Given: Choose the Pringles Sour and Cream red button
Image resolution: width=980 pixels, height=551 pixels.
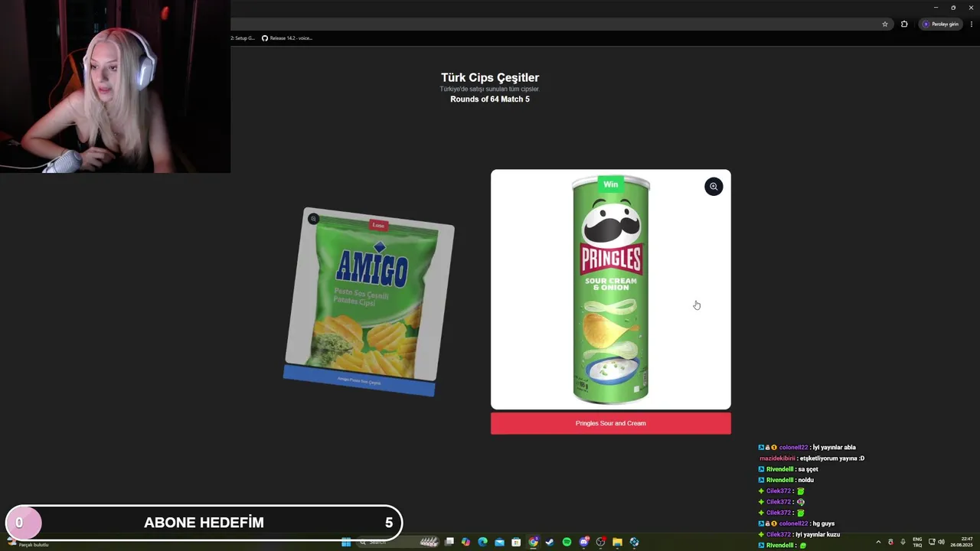Looking at the screenshot, I should point(611,423).
